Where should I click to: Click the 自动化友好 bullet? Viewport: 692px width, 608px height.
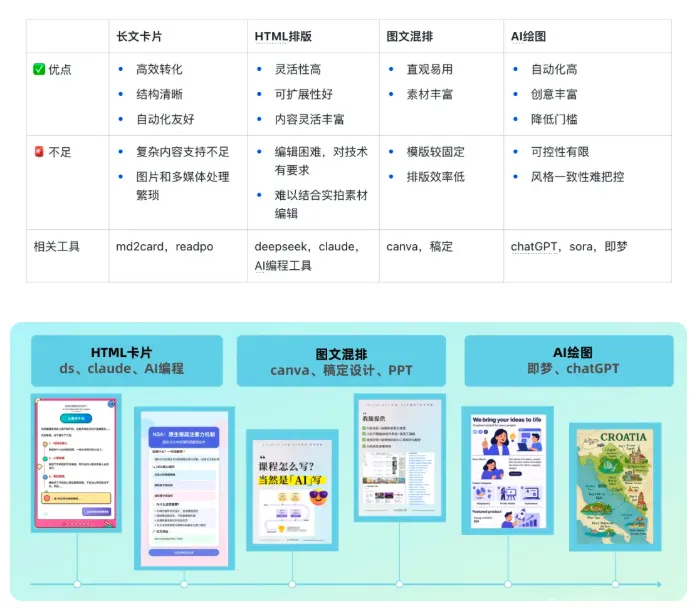[x=165, y=119]
